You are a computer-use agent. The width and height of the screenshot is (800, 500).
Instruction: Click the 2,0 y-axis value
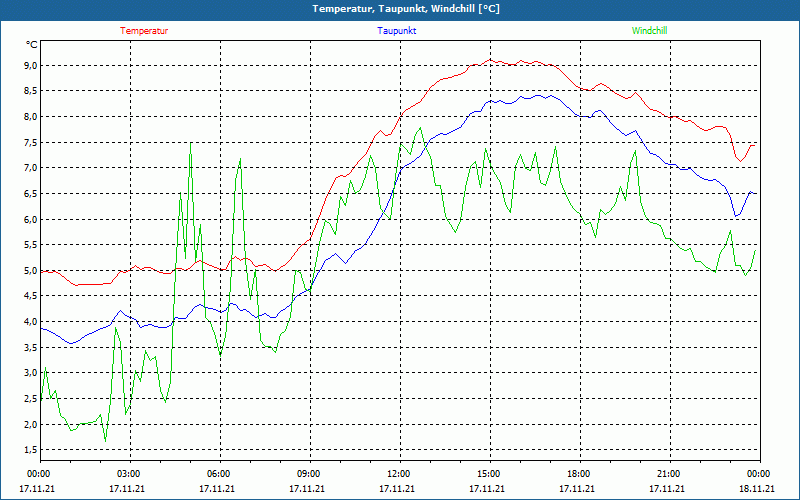[31, 424]
